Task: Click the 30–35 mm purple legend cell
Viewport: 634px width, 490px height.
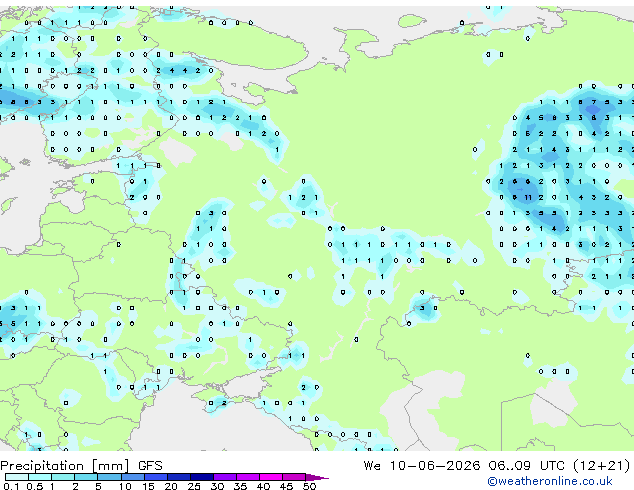Action: coord(224,477)
